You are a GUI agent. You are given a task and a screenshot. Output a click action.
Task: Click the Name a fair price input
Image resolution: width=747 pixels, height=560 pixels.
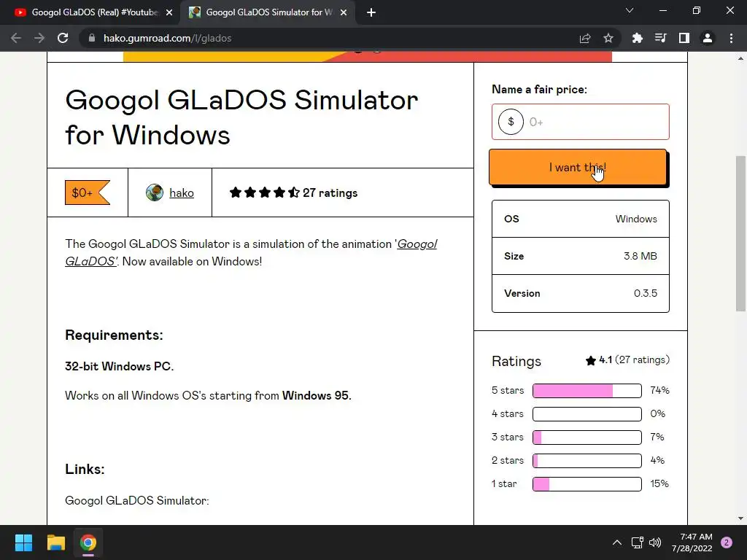click(x=580, y=122)
